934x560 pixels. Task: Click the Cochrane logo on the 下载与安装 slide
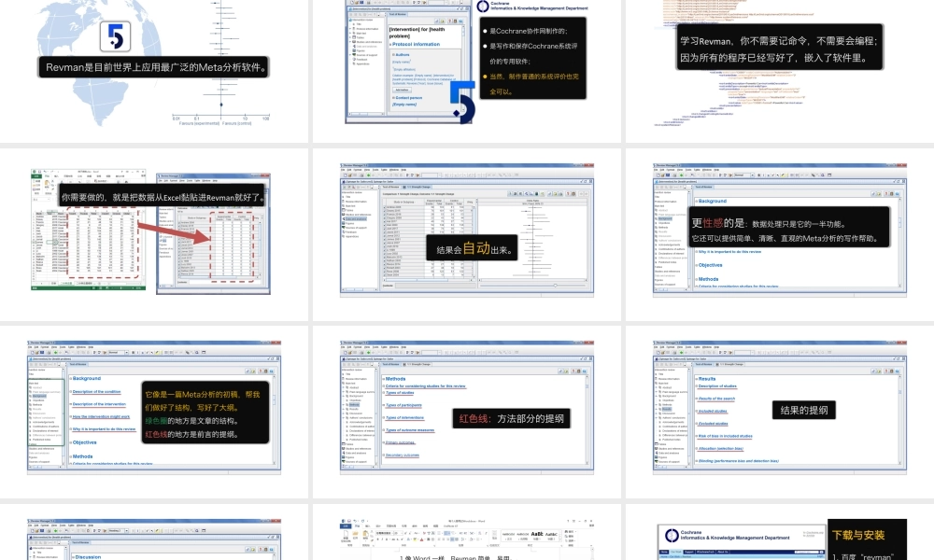point(672,535)
